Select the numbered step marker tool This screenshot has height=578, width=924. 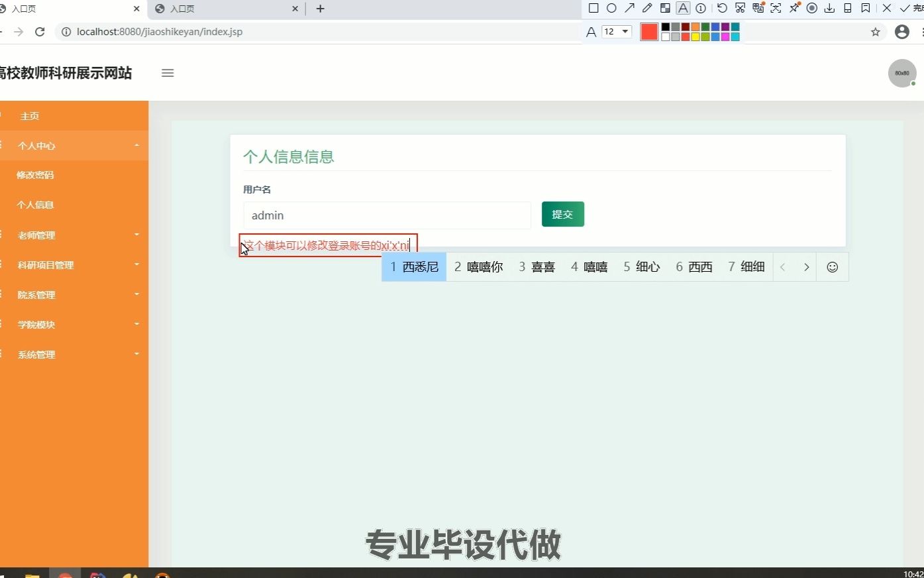(701, 9)
